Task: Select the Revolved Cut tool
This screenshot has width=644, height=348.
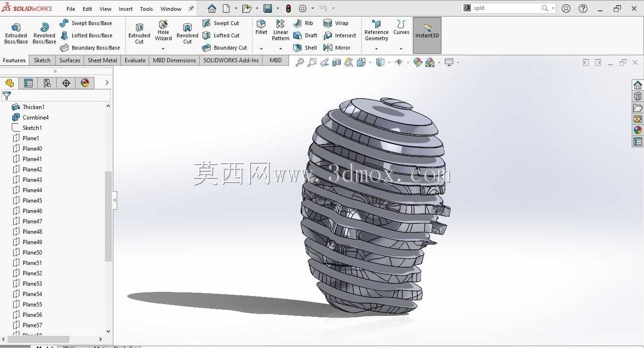Action: pos(187,33)
